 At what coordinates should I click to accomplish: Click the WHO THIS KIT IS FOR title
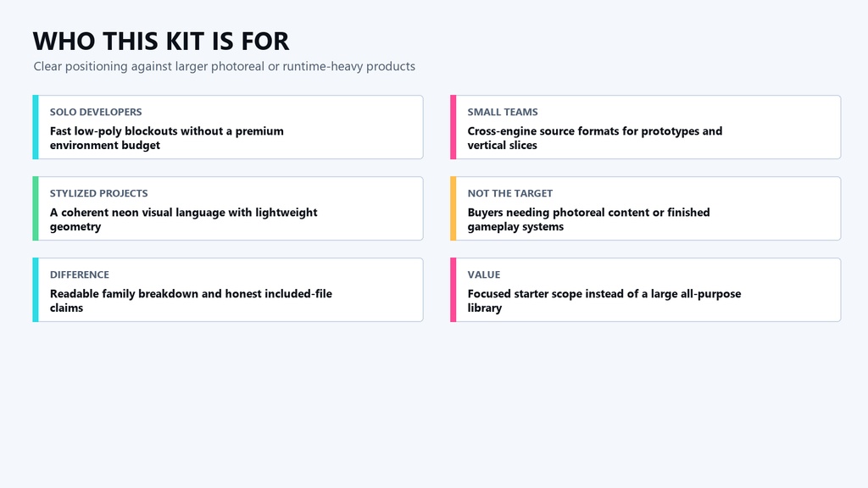coord(160,41)
